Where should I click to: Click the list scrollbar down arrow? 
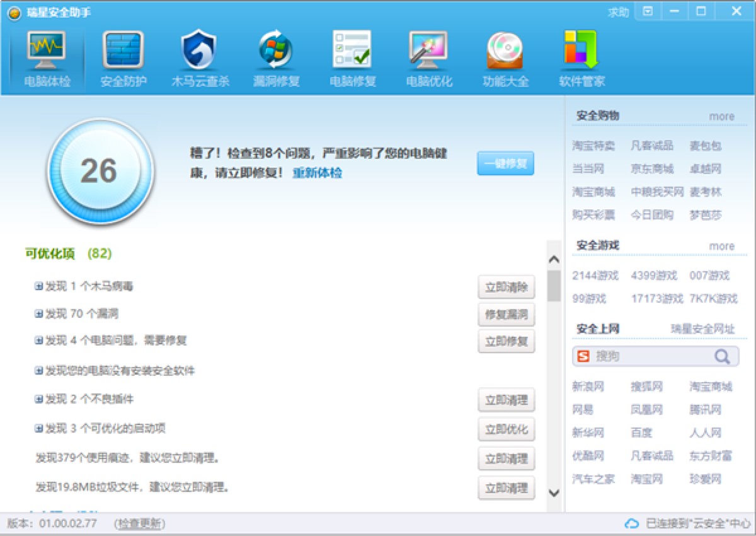pos(554,492)
